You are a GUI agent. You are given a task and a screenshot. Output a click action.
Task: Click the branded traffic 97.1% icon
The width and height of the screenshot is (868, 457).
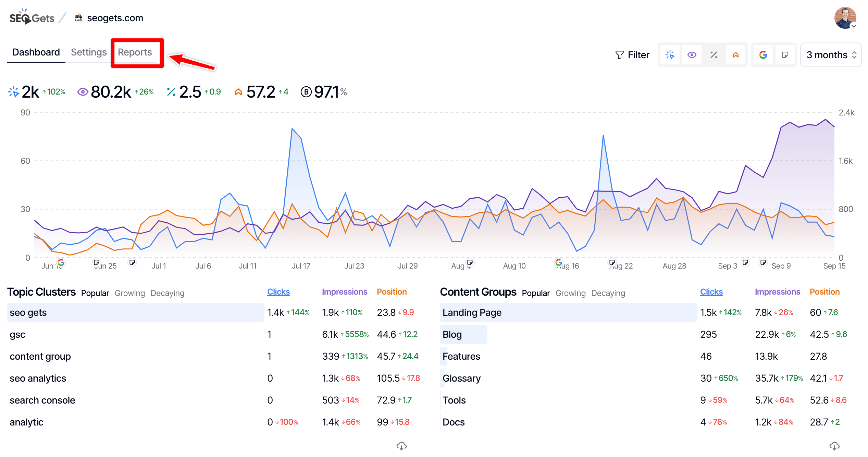(x=306, y=92)
